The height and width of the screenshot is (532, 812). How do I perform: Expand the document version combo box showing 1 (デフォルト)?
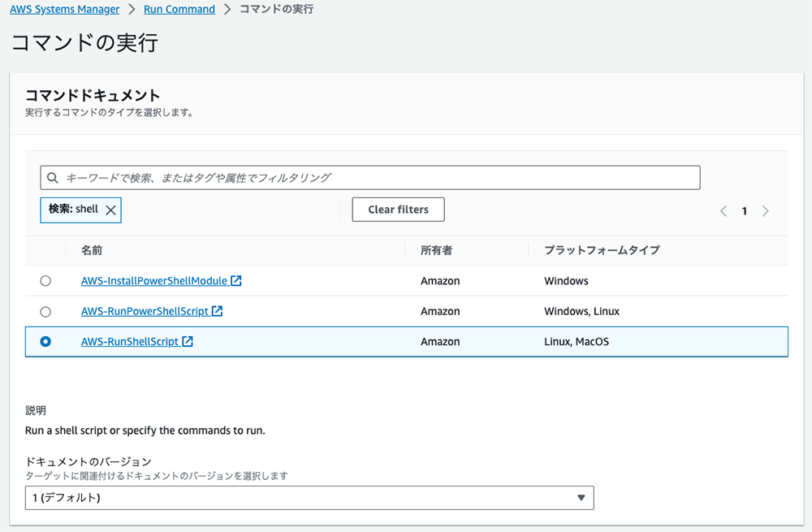pyautogui.click(x=309, y=498)
